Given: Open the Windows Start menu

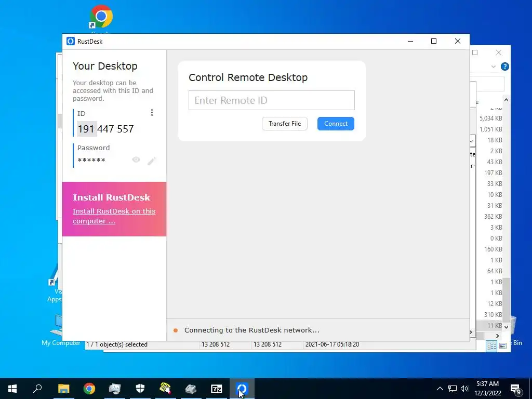Looking at the screenshot, I should click(12, 389).
